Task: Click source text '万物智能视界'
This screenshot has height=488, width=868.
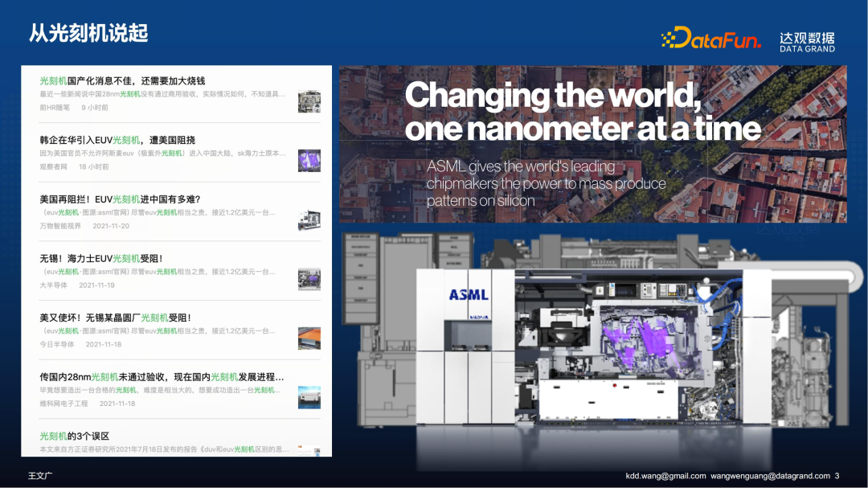Action: pos(59,226)
